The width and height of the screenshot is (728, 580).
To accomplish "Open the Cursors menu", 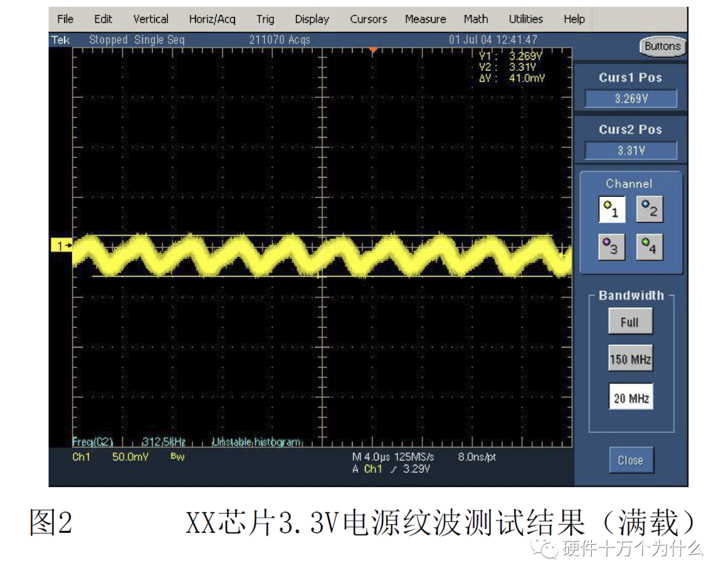I will point(368,19).
